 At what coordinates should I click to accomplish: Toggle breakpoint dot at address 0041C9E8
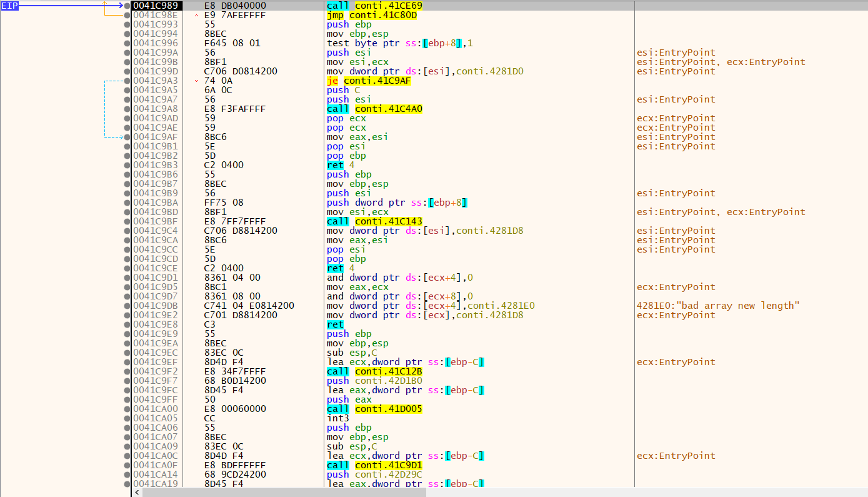coord(127,324)
